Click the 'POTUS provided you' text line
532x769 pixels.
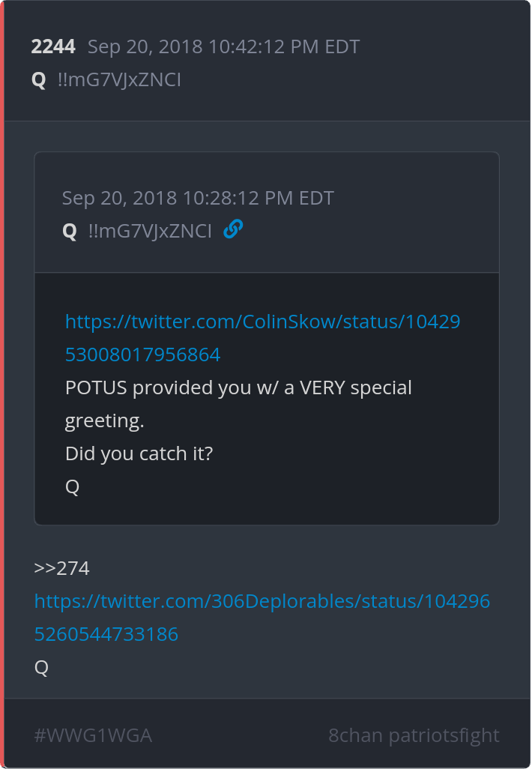click(x=238, y=387)
